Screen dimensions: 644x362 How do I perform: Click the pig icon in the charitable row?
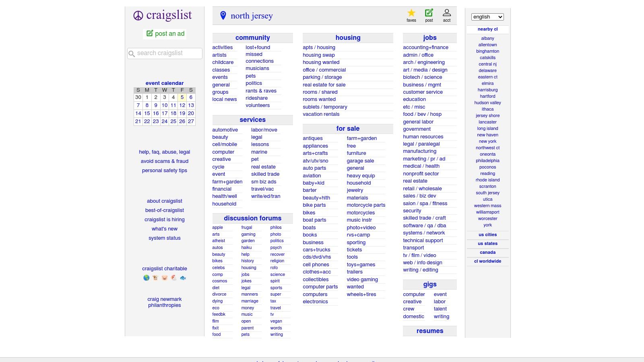164,278
